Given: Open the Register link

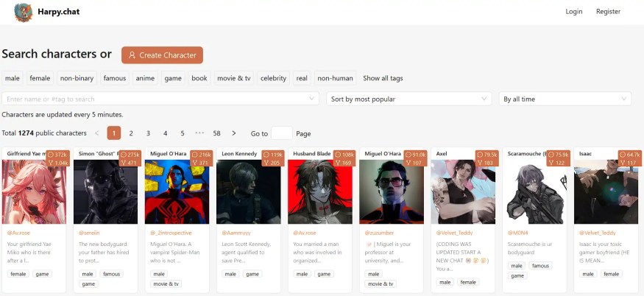Looking at the screenshot, I should pyautogui.click(x=608, y=12).
